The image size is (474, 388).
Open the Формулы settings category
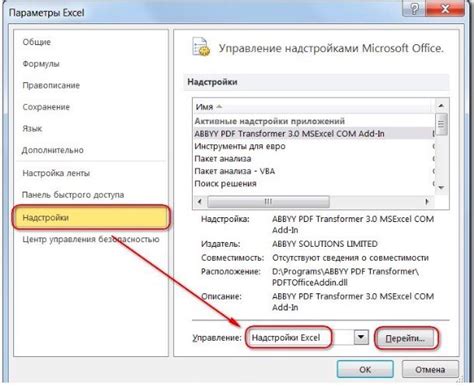click(x=41, y=64)
